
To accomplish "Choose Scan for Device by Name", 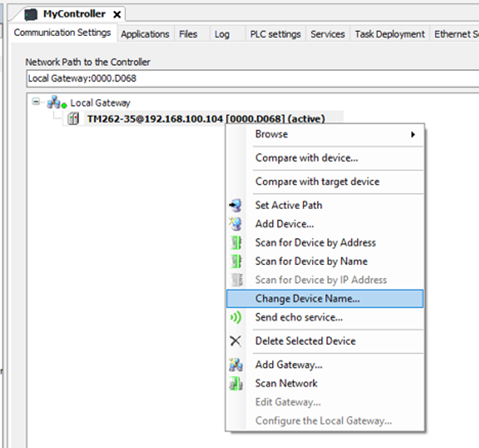I will click(325, 261).
